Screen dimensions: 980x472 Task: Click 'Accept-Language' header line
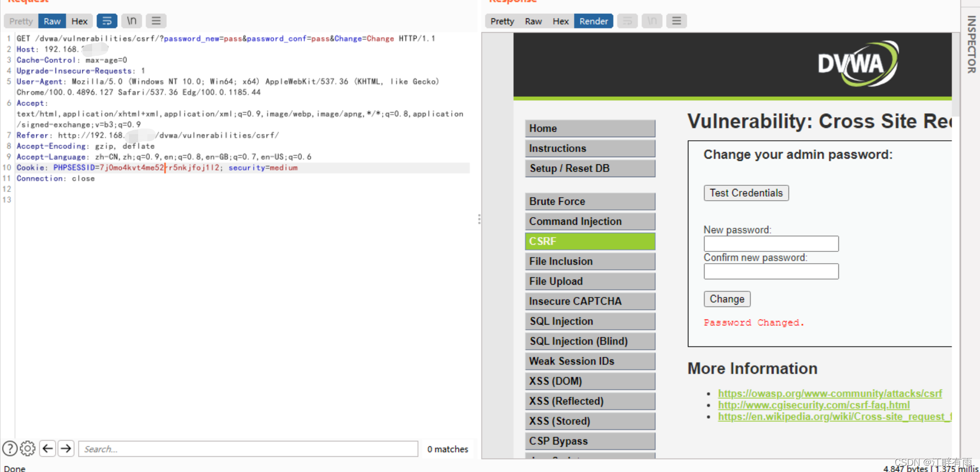pos(164,157)
